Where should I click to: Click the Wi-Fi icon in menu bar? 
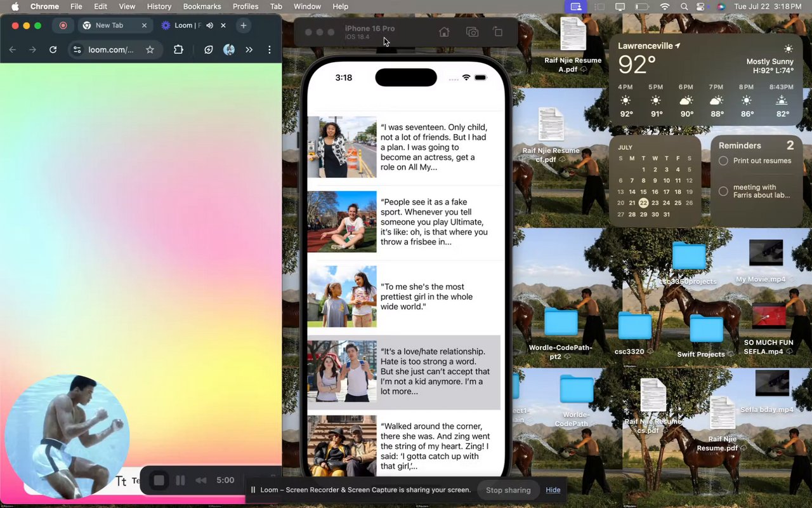[665, 6]
